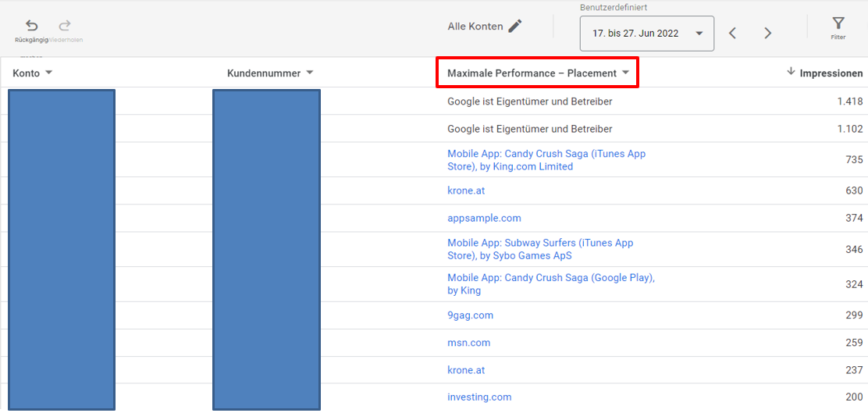The image size is (868, 413).
Task: Open the investing.com placement link
Action: click(x=479, y=397)
